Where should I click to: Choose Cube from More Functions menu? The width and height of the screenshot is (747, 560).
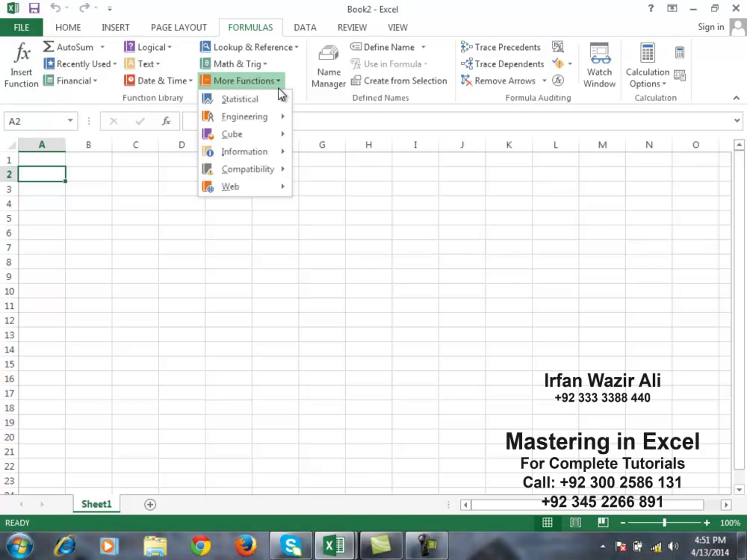(x=245, y=134)
